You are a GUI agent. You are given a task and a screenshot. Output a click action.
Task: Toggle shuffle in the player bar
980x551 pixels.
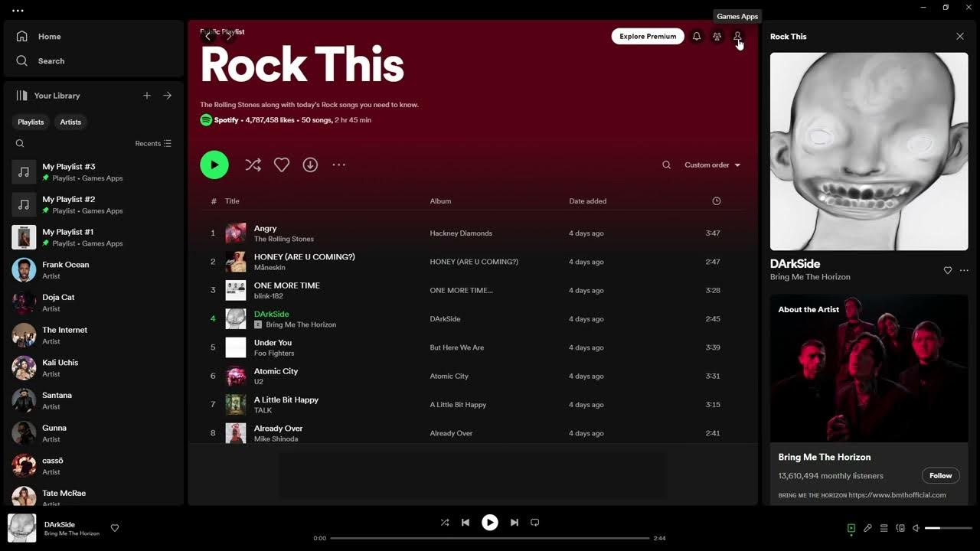(x=445, y=523)
